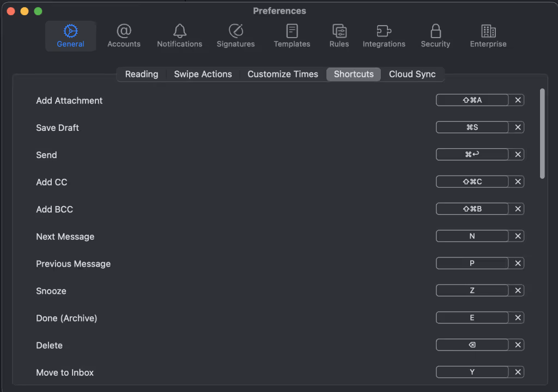The height and width of the screenshot is (392, 558).
Task: Switch to the Cloud Sync tab
Action: click(412, 74)
